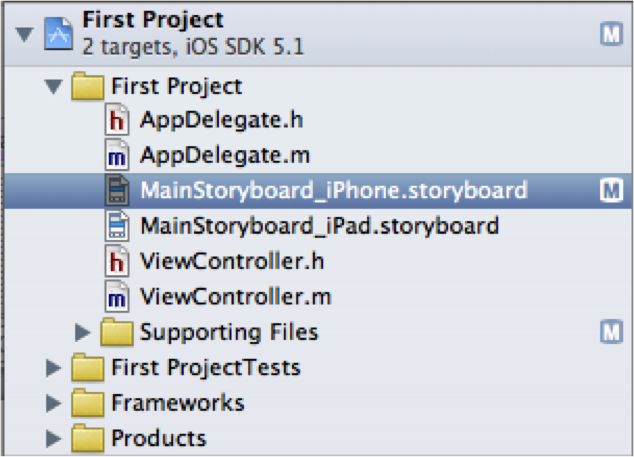Click the modified badge on MainStoryboard_iPhone row
Screen dimensions: 634x457
point(610,190)
